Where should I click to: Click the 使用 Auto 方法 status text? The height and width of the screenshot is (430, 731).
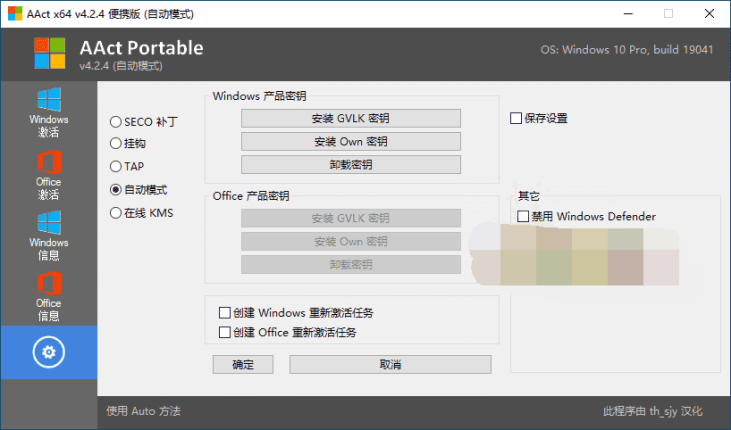click(143, 411)
